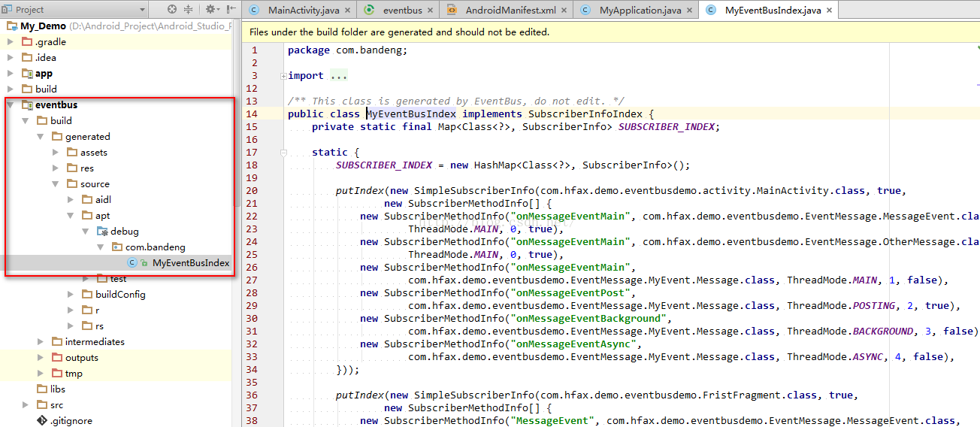
Task: Select the buildConfig folder
Action: [120, 295]
